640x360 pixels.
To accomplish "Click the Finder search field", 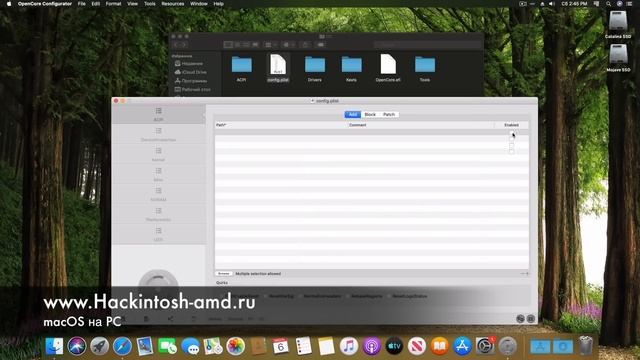I will 427,44.
